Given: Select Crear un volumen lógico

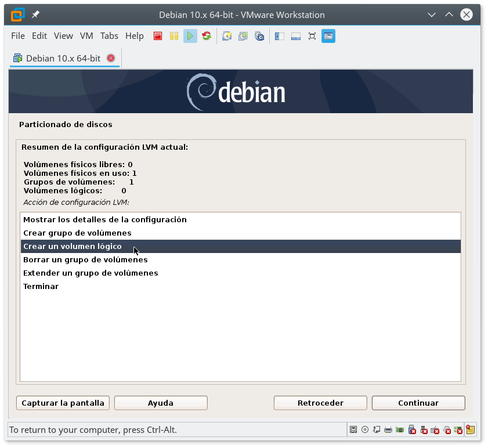Looking at the screenshot, I should pos(241,247).
